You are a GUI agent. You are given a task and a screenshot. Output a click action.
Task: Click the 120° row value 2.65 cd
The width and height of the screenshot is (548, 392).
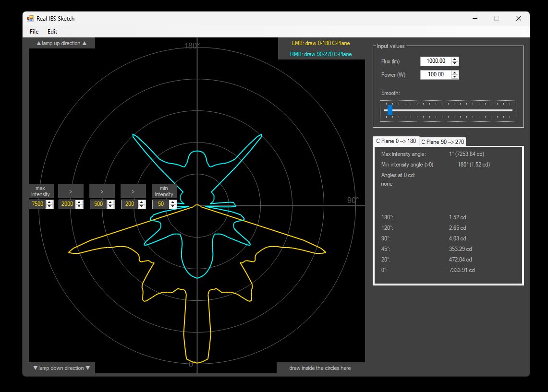[458, 228]
